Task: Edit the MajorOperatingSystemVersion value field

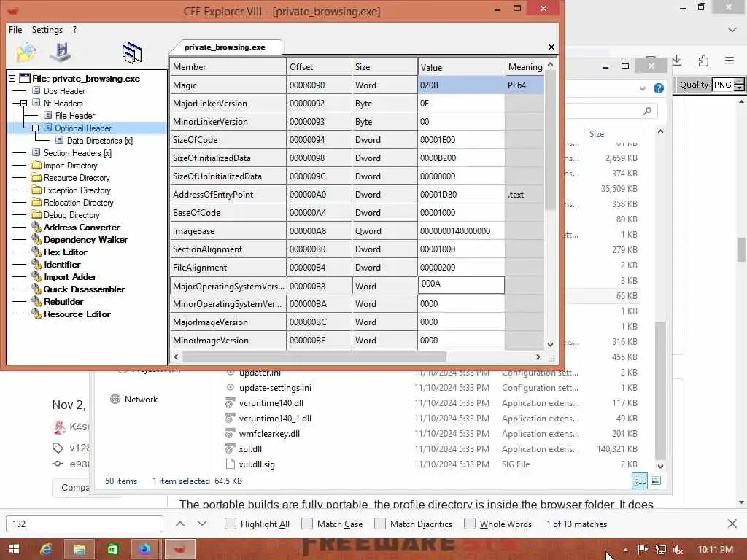Action: pyautogui.click(x=461, y=285)
